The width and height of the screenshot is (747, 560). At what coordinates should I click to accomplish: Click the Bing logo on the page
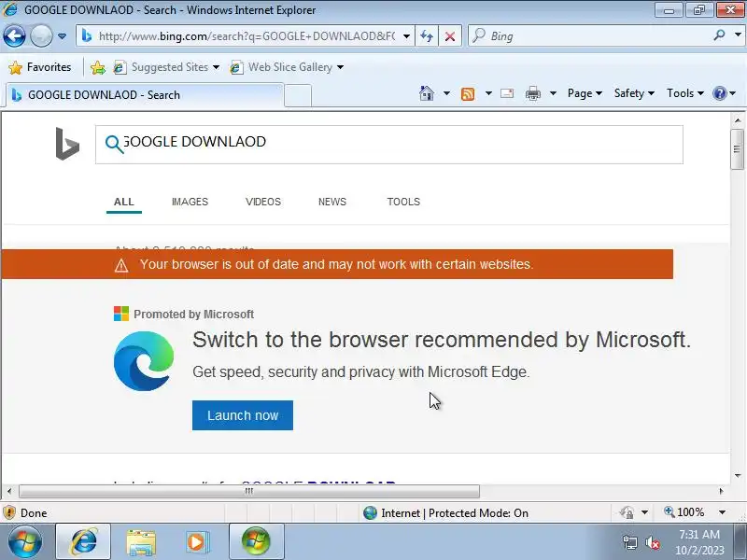67,144
